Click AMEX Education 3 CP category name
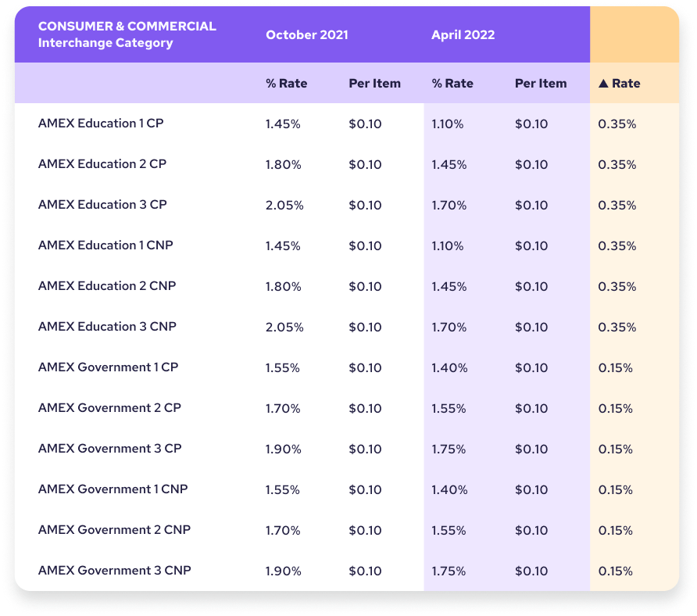 pyautogui.click(x=102, y=205)
